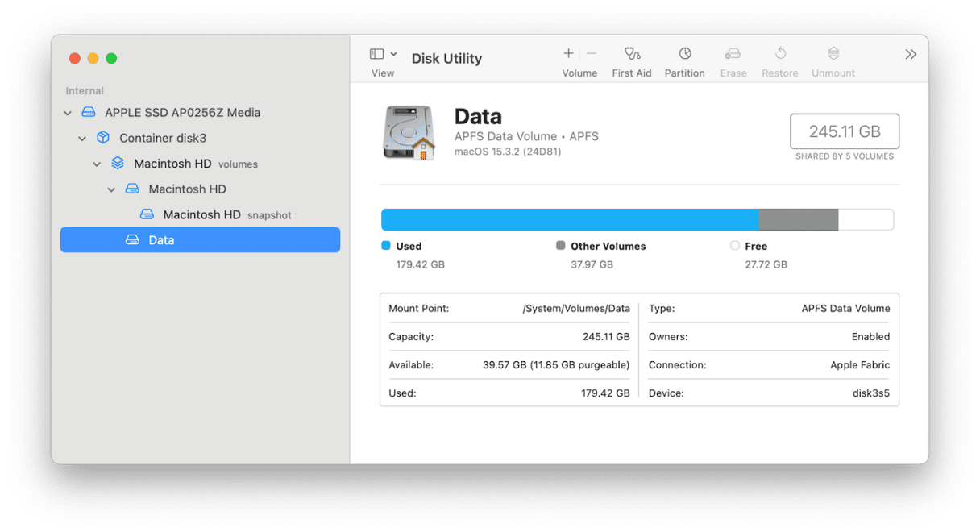Collapse the Container disk3 node
The width and height of the screenshot is (980, 532).
(x=82, y=139)
